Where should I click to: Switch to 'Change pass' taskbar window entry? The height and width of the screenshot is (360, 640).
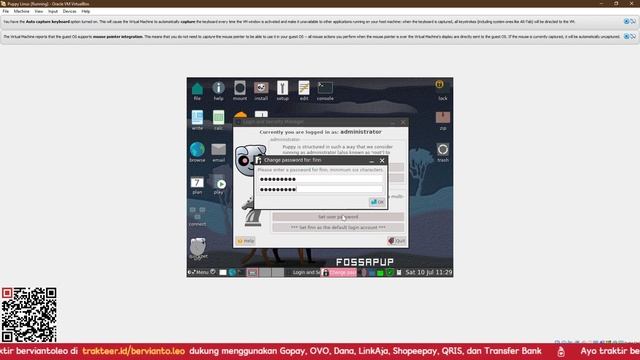pos(339,272)
